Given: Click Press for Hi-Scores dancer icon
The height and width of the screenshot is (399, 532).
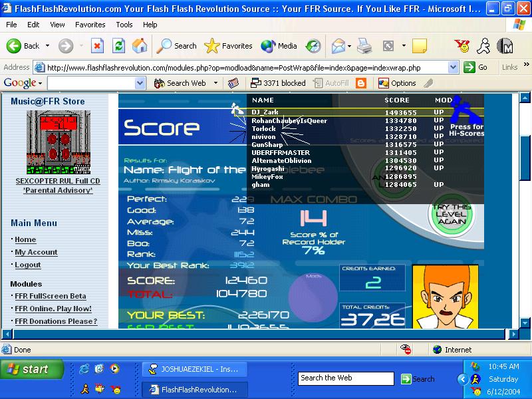Looking at the screenshot, I should click(465, 116).
